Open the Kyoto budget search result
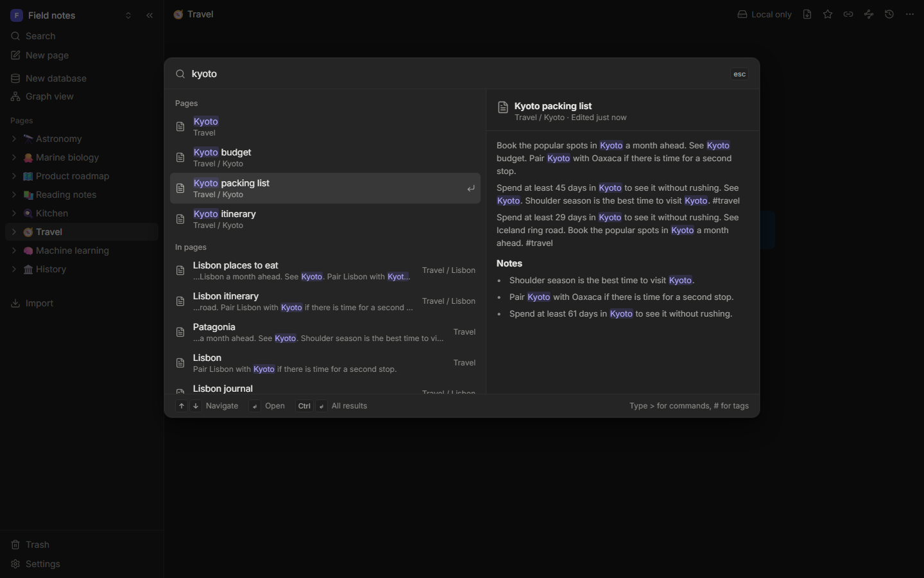This screenshot has width=924, height=578. coord(325,157)
